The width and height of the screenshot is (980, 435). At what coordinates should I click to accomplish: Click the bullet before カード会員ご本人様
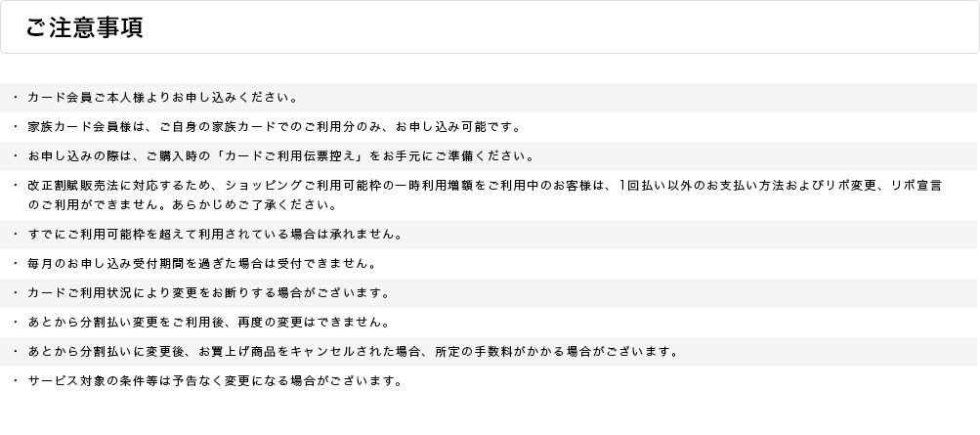click(x=16, y=98)
